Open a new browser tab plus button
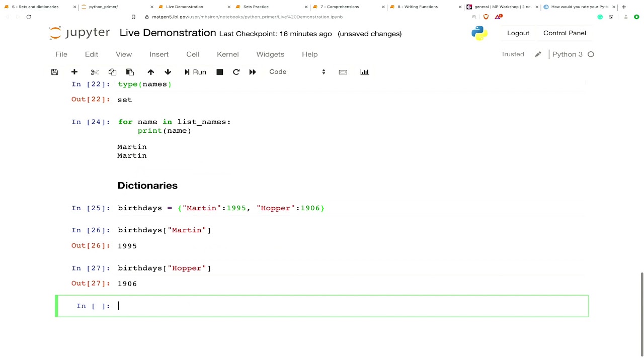 pyautogui.click(x=624, y=7)
